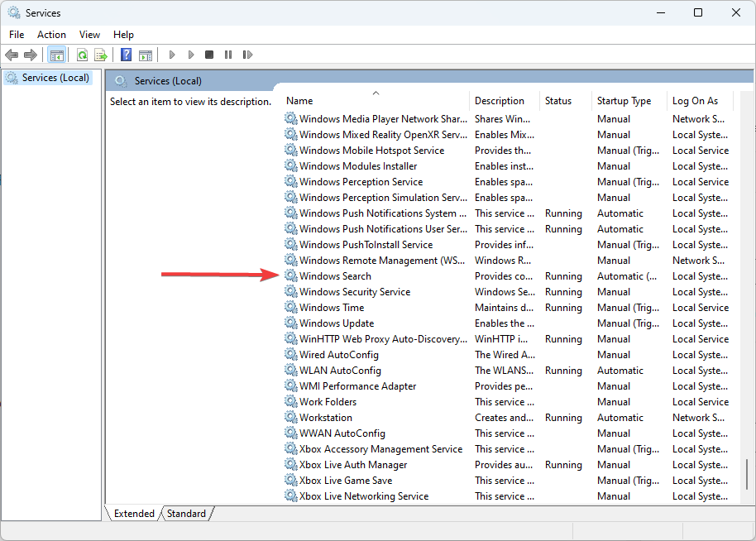Select Windows Push Notifications User Service name
Screen dimensions: 756x541
click(383, 228)
